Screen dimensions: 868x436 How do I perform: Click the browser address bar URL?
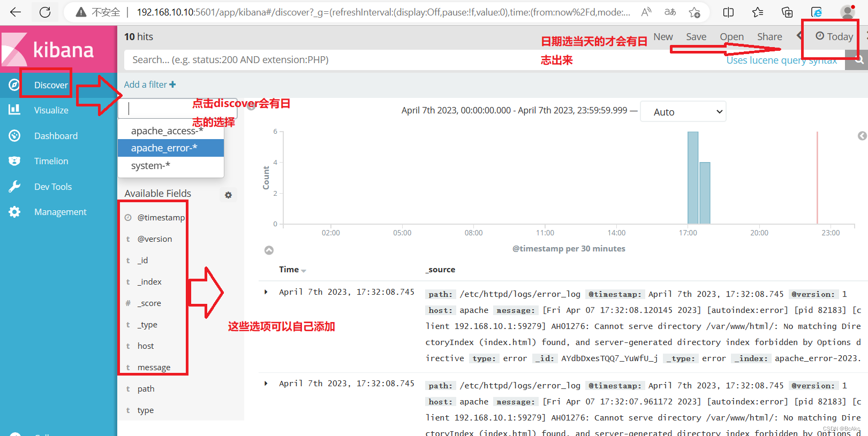click(x=383, y=12)
